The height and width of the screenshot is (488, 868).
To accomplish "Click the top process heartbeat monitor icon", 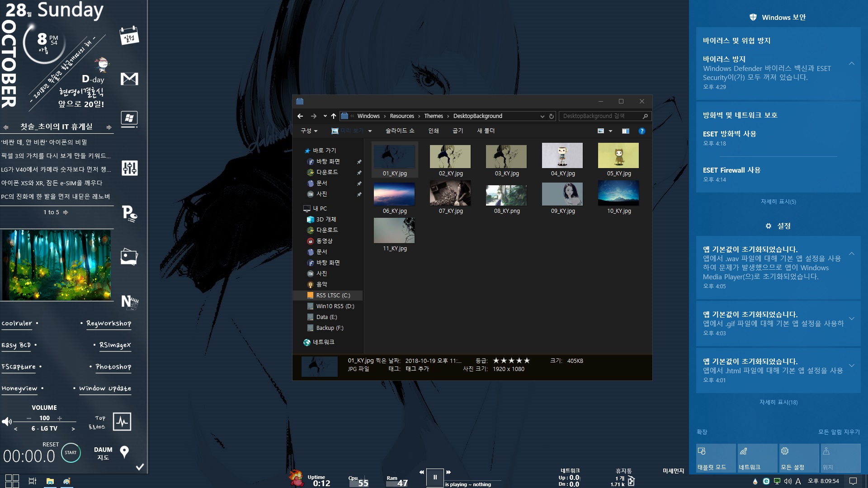I will [x=122, y=422].
